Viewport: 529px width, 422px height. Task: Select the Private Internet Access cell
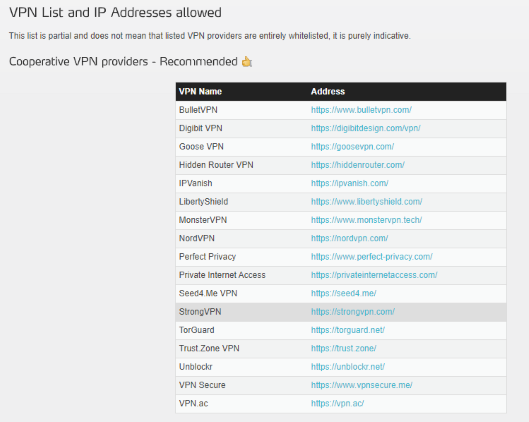(242, 275)
